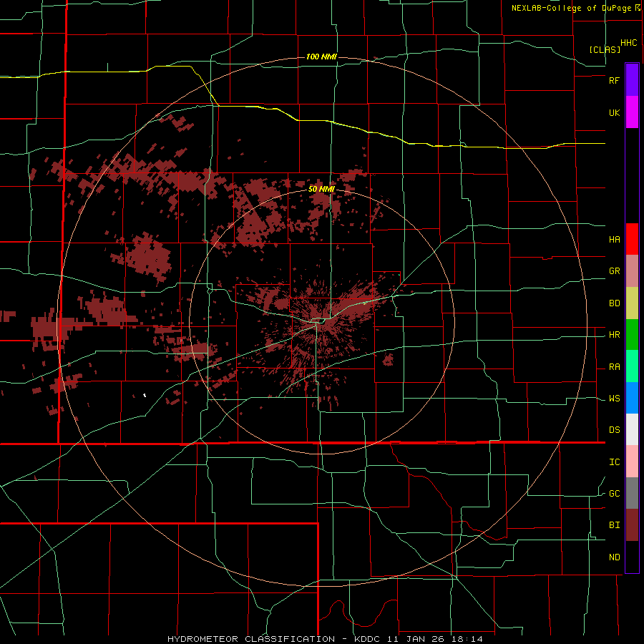Select the GR pink legend swatch
This screenshot has width=644, height=644.
coord(632,271)
